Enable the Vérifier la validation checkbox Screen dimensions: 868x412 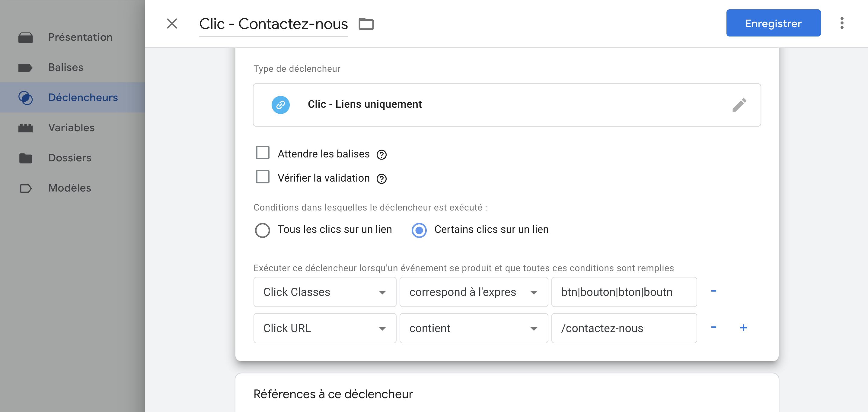click(x=263, y=176)
